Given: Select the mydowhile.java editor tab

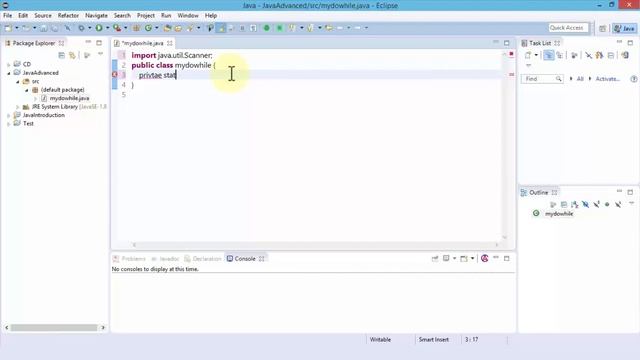Looking at the screenshot, I should click(142, 43).
